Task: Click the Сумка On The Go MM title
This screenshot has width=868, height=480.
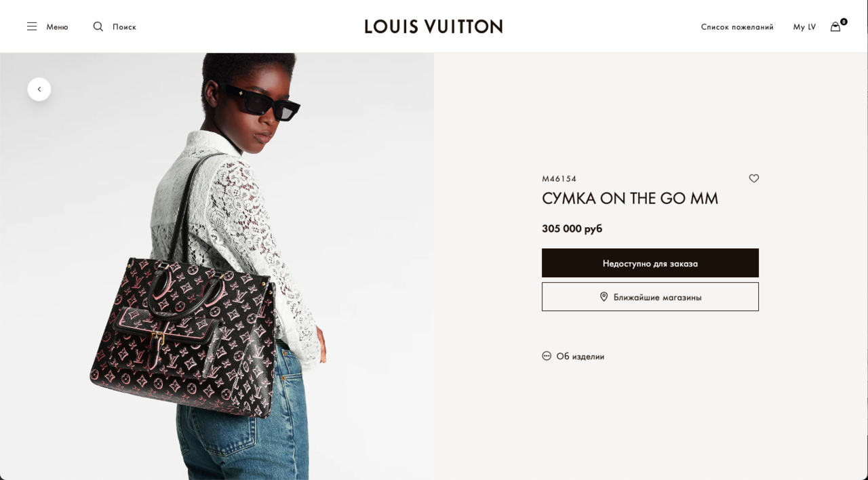Action: pyautogui.click(x=630, y=199)
